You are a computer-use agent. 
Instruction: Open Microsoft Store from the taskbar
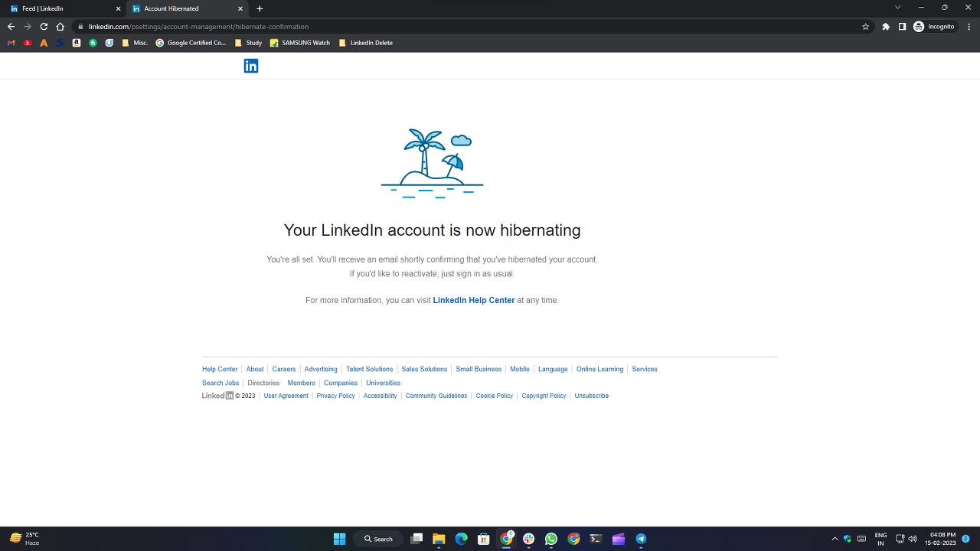point(484,539)
